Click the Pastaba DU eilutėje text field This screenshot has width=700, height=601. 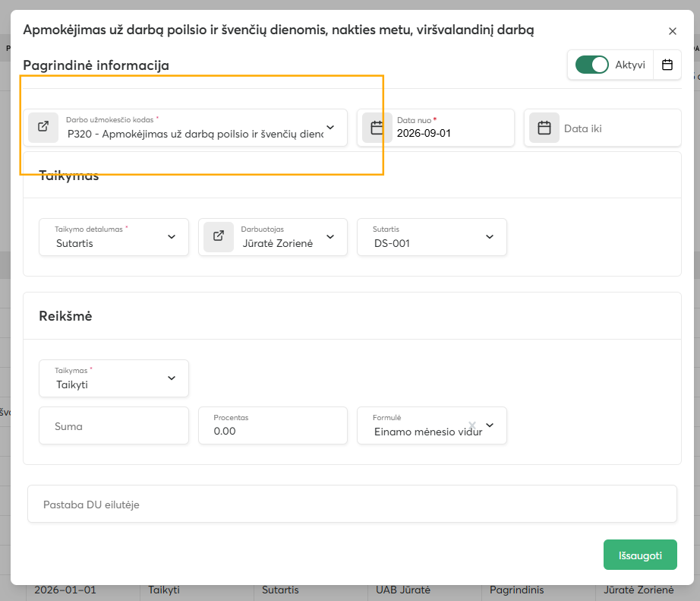coord(352,504)
